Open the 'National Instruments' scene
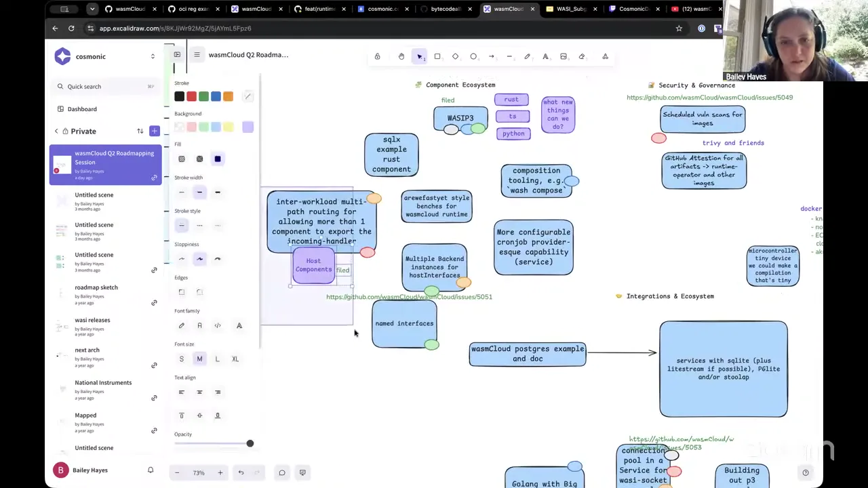The image size is (868, 488). tap(105, 390)
